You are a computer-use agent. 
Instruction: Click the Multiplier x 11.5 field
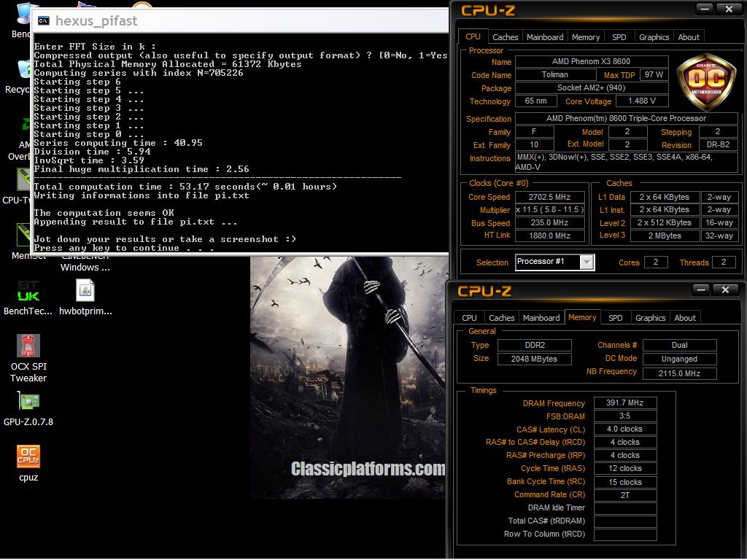pos(549,209)
